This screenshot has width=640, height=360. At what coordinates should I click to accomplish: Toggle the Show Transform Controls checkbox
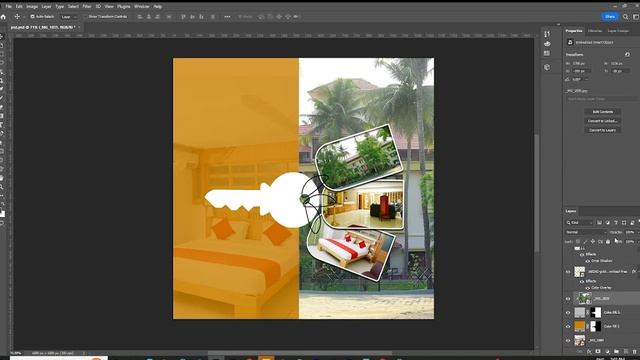pyautogui.click(x=86, y=17)
